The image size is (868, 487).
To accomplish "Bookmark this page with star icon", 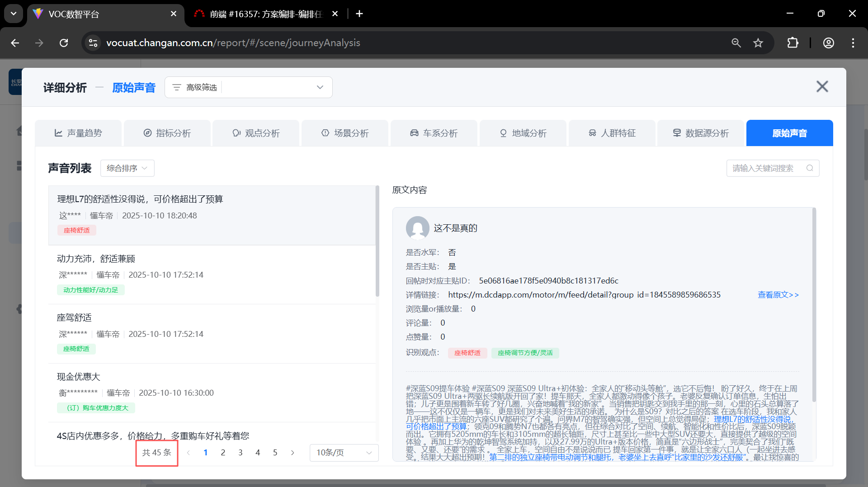I will pos(758,43).
